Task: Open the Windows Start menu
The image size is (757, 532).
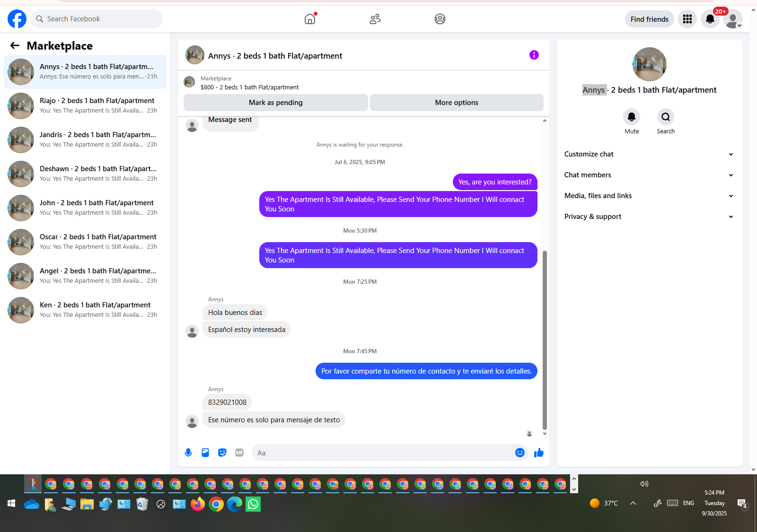Action: [11, 504]
